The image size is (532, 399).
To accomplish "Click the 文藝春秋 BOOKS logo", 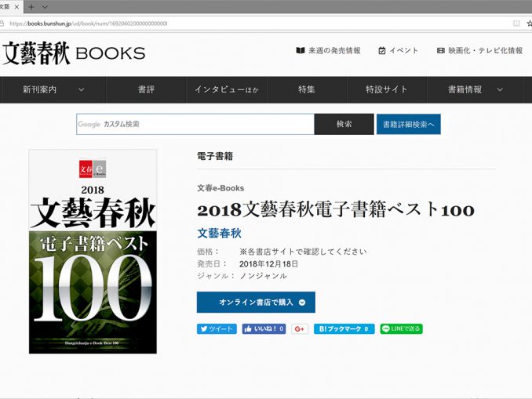I will (x=74, y=53).
